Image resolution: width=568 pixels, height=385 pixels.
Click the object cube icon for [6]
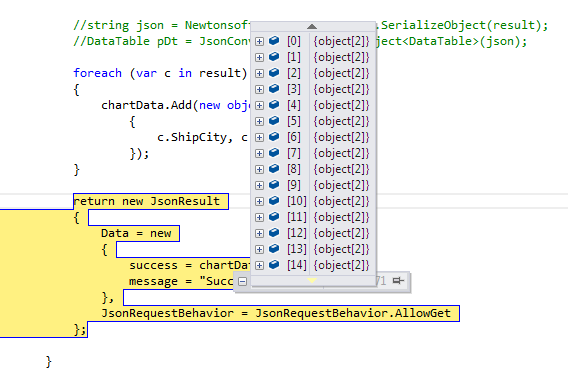pos(274,137)
